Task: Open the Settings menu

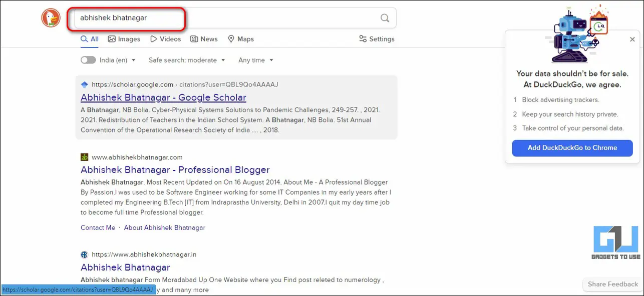Action: click(x=377, y=39)
